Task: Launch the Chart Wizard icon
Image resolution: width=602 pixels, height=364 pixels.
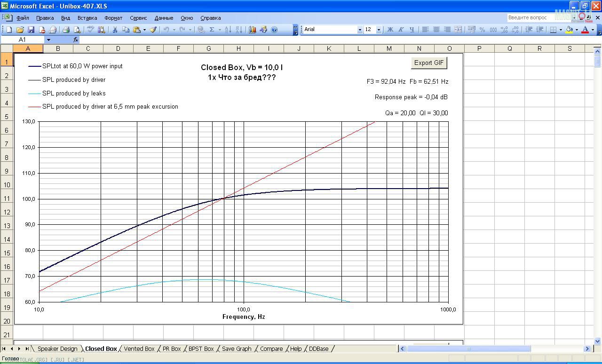Action: [x=252, y=30]
